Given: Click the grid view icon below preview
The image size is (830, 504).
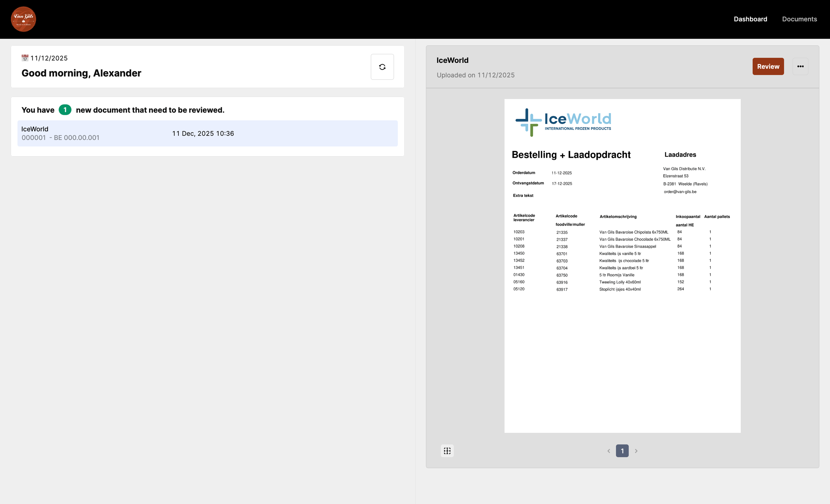Looking at the screenshot, I should click(x=447, y=451).
